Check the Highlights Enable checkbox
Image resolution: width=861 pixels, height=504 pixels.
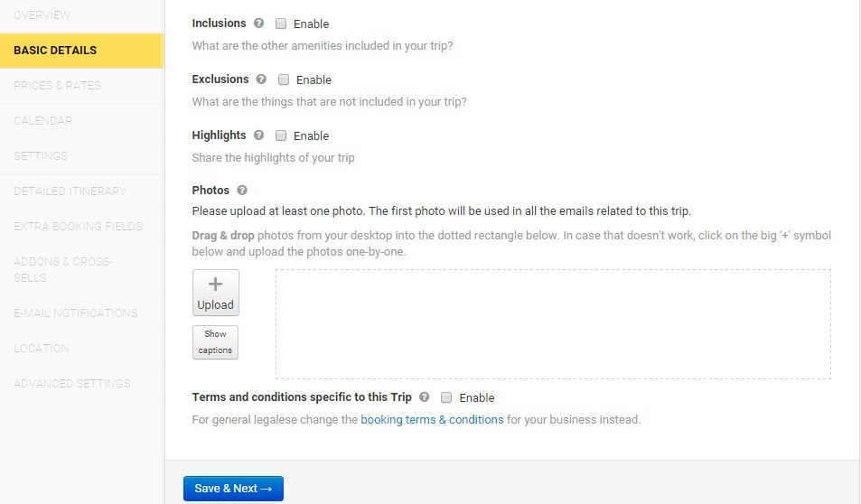(x=281, y=136)
